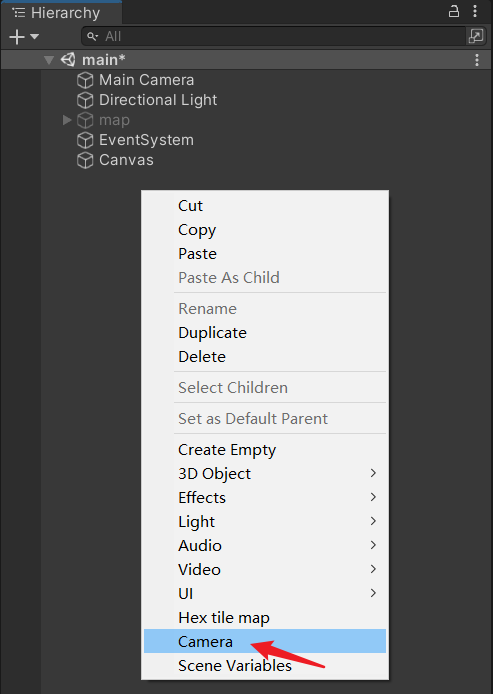493x694 pixels.
Task: Choose Scene Variables from the menu
Action: click(265, 665)
